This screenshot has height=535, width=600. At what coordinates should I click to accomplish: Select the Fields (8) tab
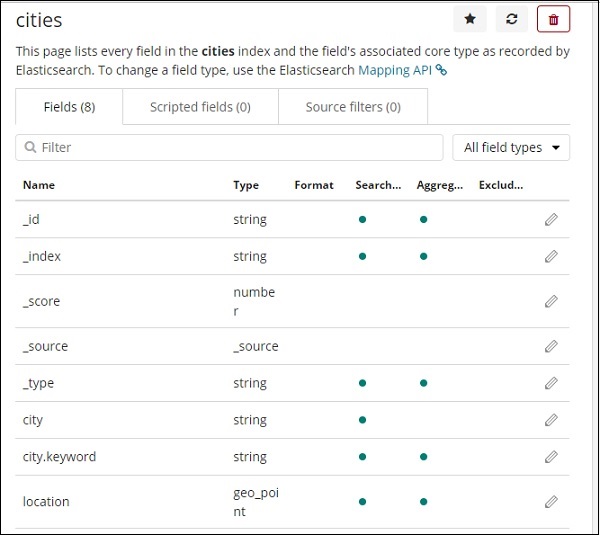pyautogui.click(x=69, y=107)
